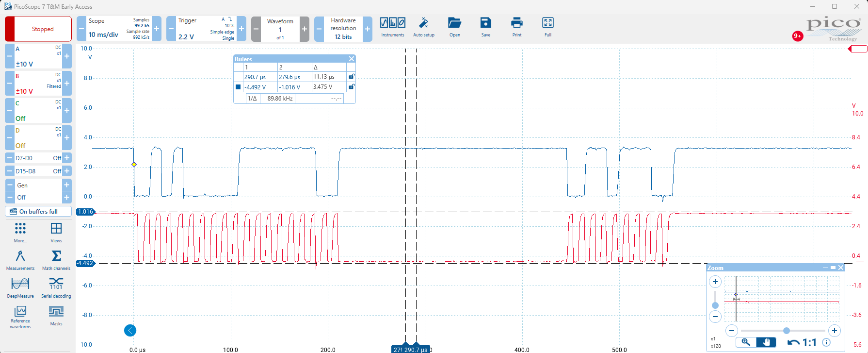Click the vertical zoom slider handle

pyautogui.click(x=715, y=305)
